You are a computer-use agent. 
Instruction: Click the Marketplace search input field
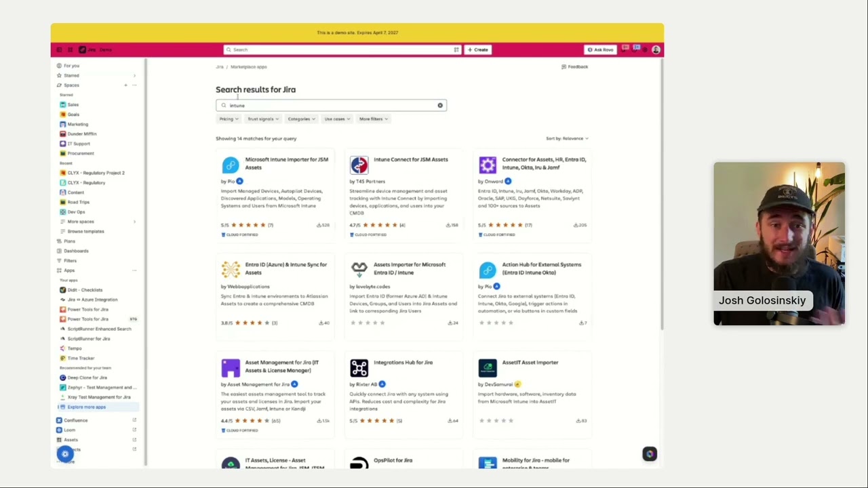[331, 105]
